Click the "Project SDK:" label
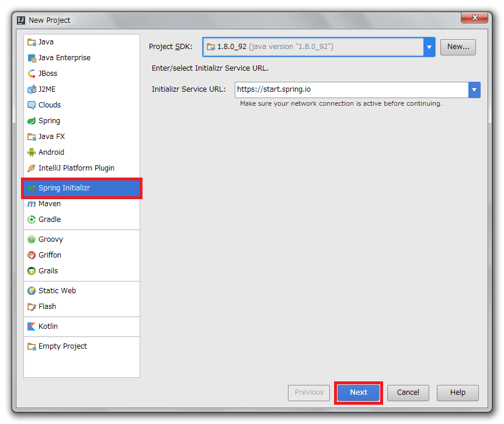This screenshot has height=424, width=504. (x=171, y=47)
